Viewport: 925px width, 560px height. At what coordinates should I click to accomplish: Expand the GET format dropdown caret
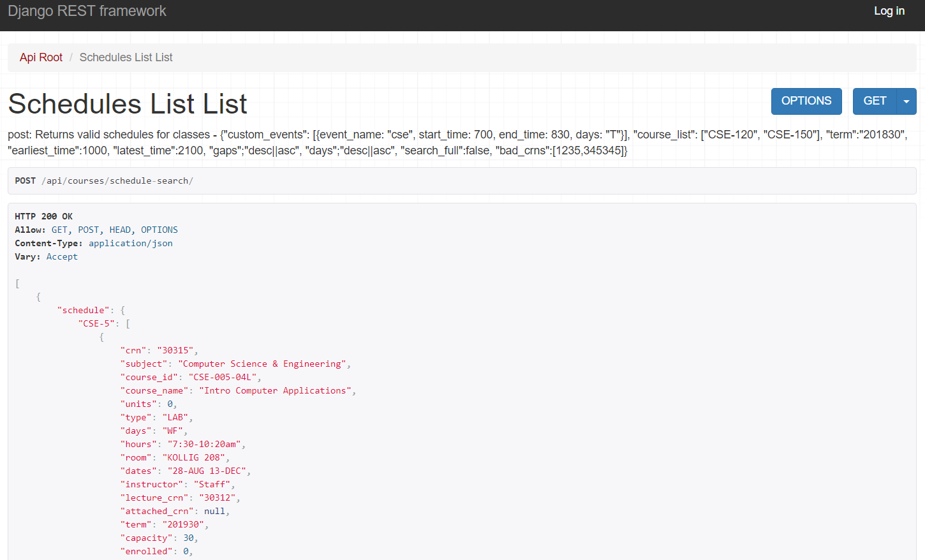coord(907,101)
